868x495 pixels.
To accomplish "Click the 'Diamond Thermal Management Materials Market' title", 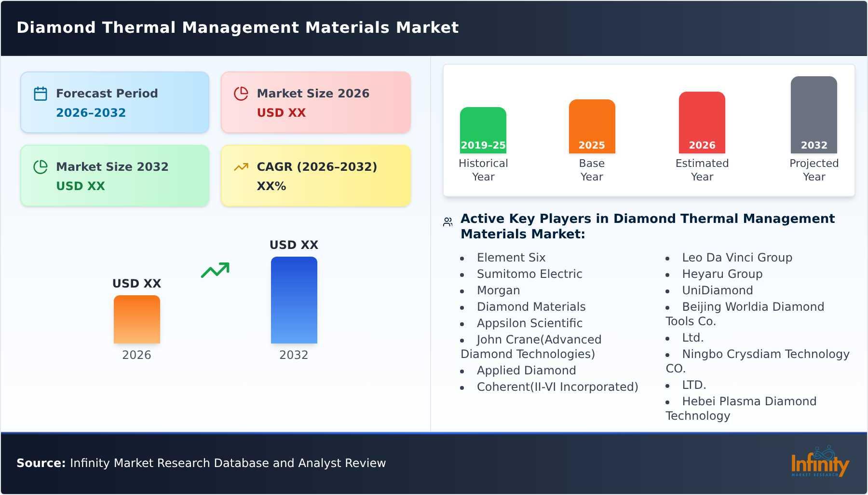I will 238,27.
